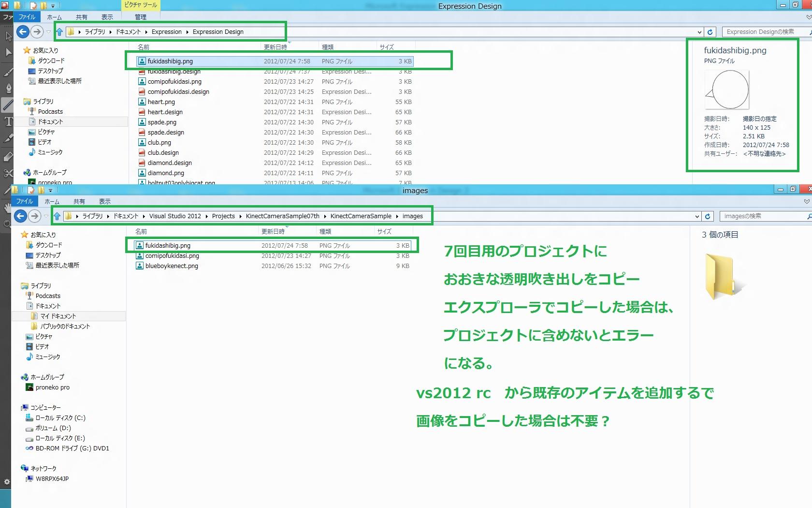Go back in the images explorer window
The width and height of the screenshot is (812, 508).
coord(20,216)
